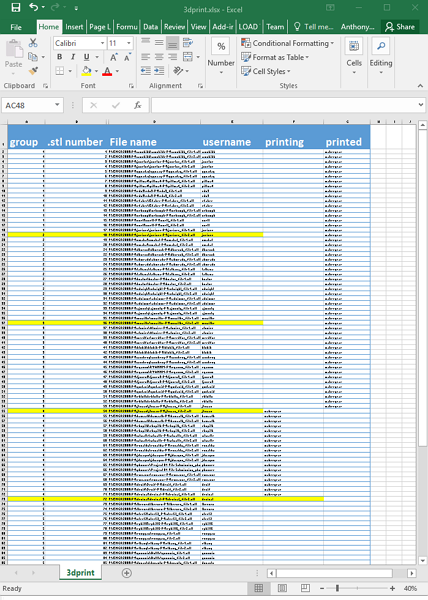The width and height of the screenshot is (428, 600).
Task: Open the Team tab
Action: pyautogui.click(x=275, y=27)
